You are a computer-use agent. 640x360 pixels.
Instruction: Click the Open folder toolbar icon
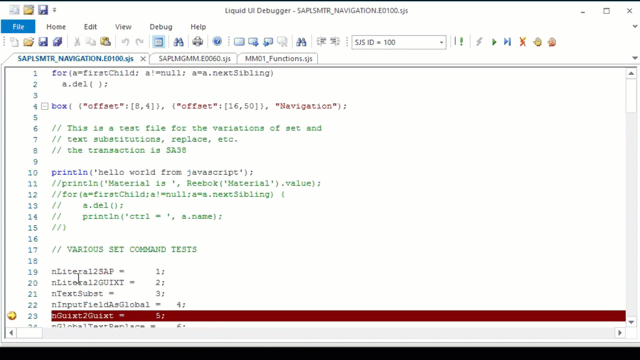(x=29, y=42)
